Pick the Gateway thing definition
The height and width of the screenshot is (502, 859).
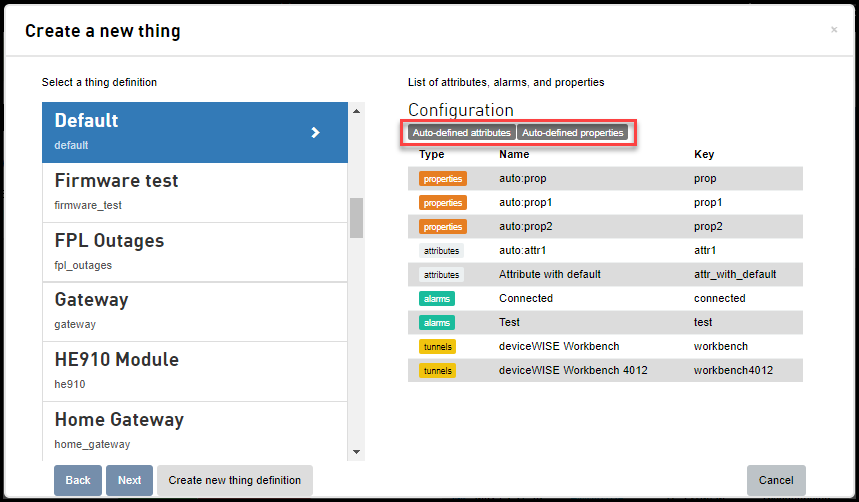point(194,312)
